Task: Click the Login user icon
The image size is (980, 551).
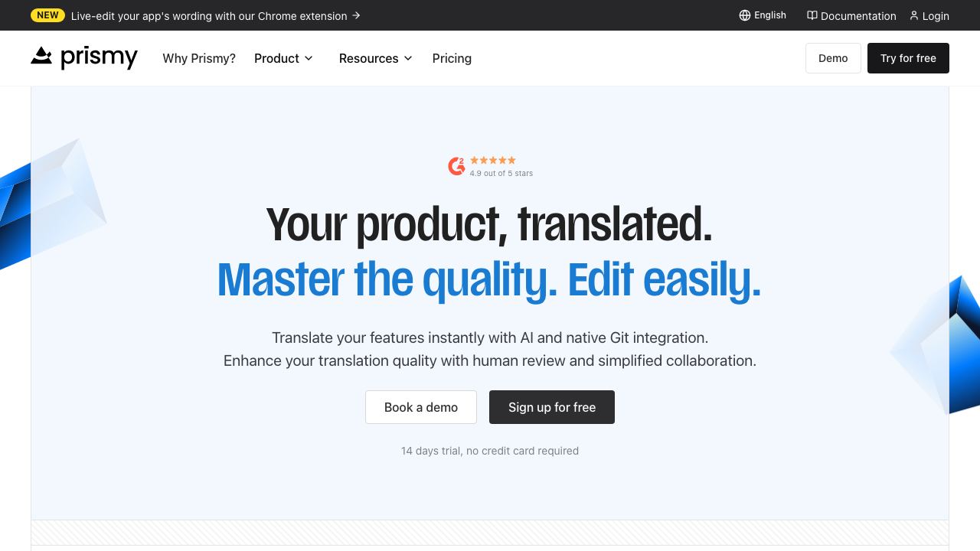Action: pyautogui.click(x=913, y=15)
